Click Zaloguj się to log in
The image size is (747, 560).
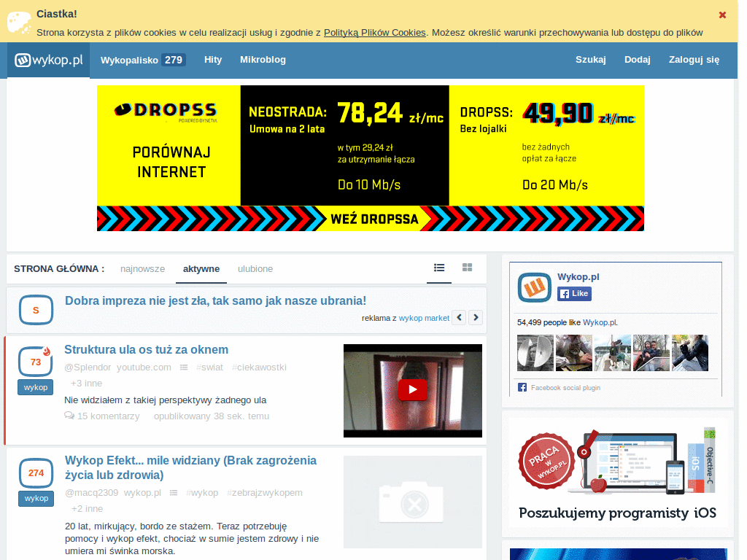point(694,60)
